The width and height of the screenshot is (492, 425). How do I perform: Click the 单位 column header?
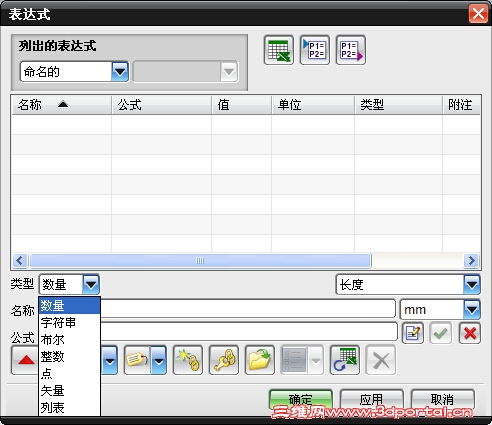(313, 105)
